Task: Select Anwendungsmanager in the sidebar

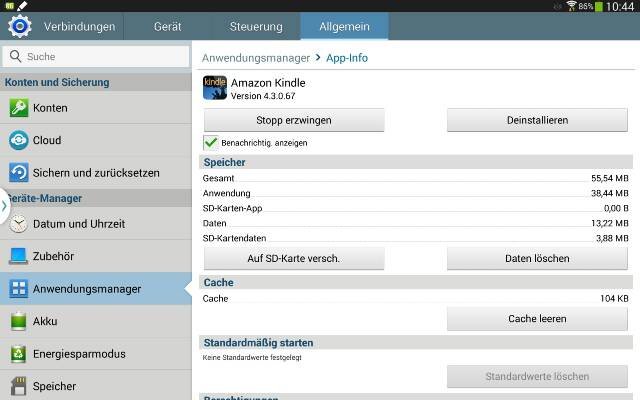Action: point(96,289)
